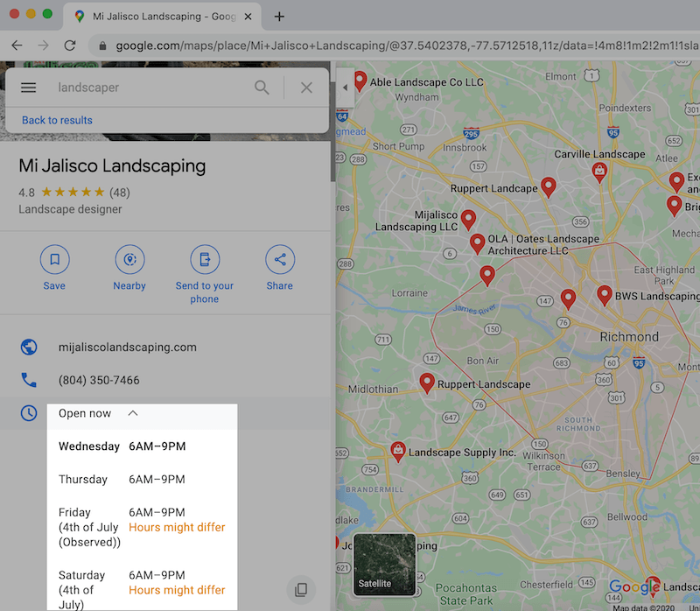Open a new browser tab
This screenshot has width=700, height=611.
[277, 16]
